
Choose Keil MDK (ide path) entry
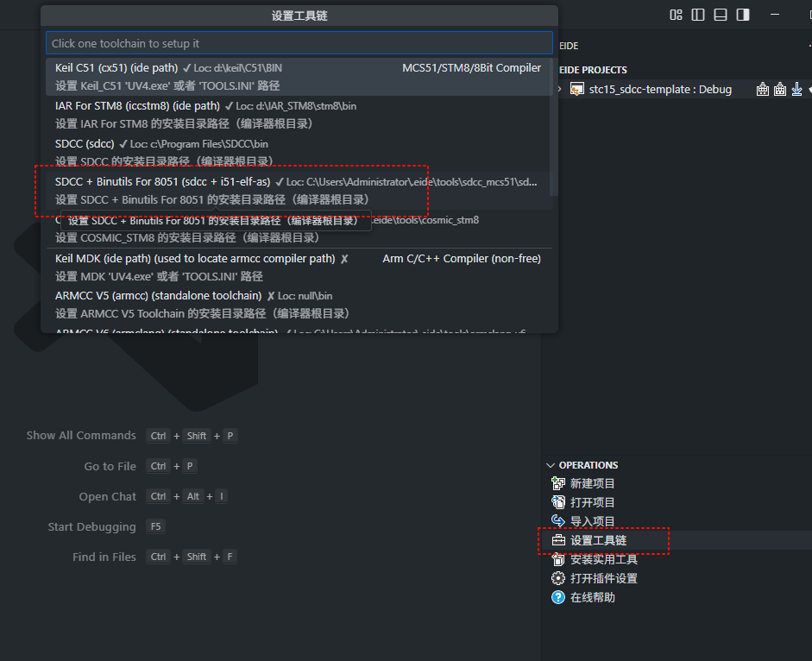(299, 268)
